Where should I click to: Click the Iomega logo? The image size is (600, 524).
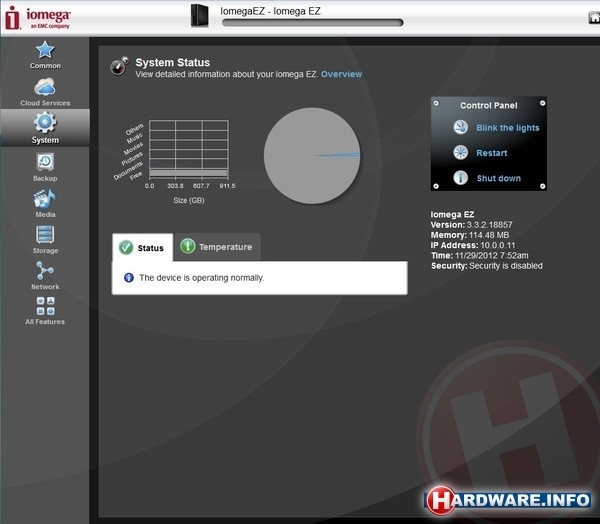click(37, 18)
